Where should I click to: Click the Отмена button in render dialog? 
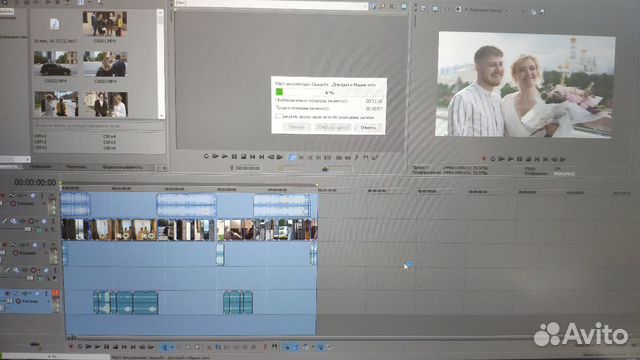point(368,127)
